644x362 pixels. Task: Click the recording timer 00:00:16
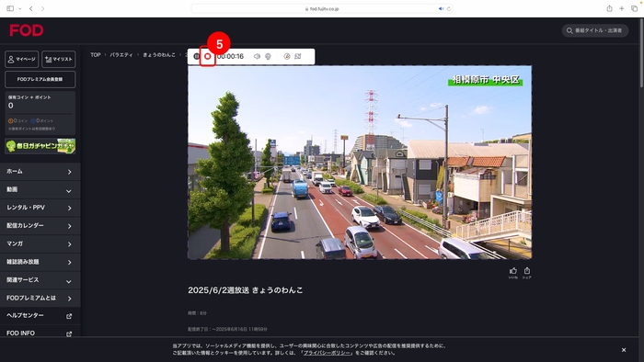coord(230,56)
